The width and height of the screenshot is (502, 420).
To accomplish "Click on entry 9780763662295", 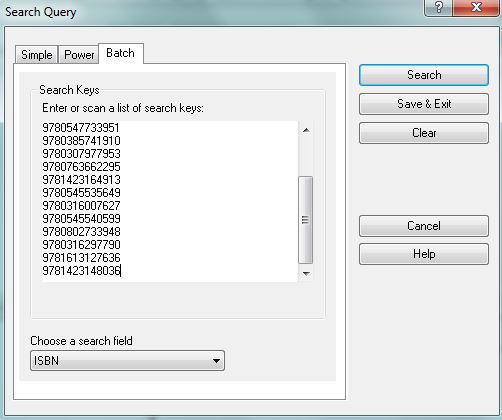I will click(81, 167).
